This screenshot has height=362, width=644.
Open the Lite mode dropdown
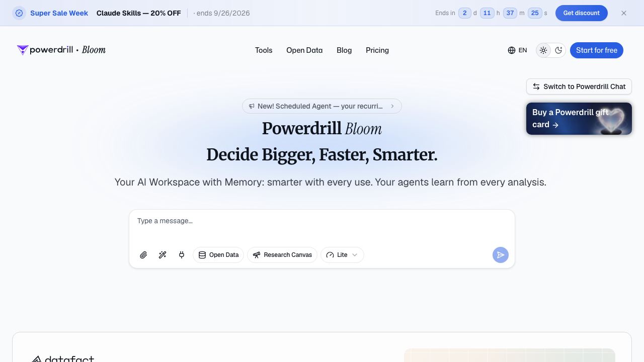(342, 255)
